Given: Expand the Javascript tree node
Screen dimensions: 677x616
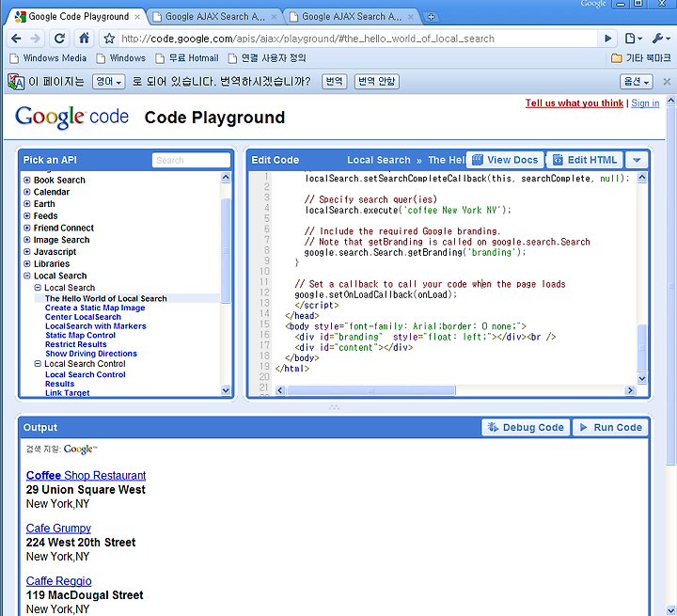Looking at the screenshot, I should tap(27, 251).
